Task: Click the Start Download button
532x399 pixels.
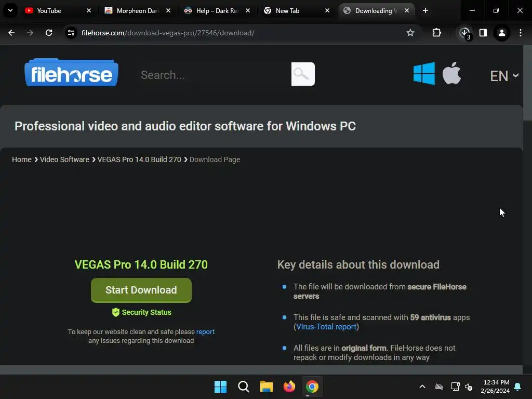Action: click(x=141, y=290)
